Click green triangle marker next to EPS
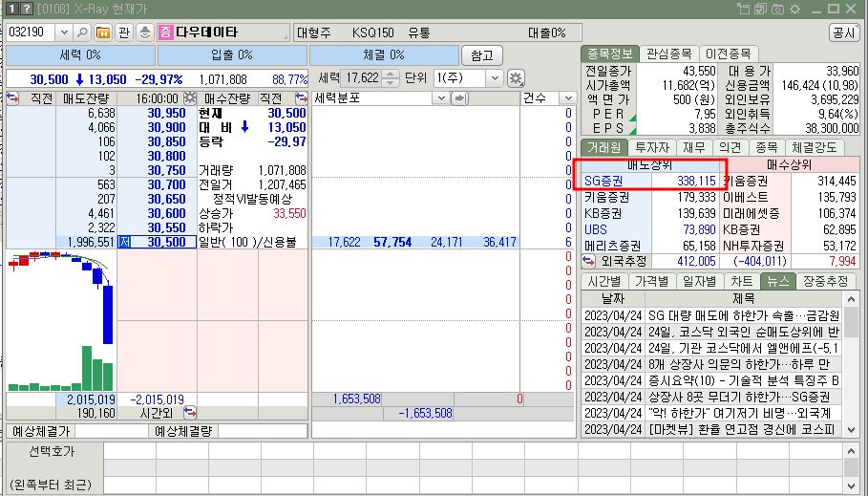Screen dimensions: 868x496 click(x=633, y=131)
